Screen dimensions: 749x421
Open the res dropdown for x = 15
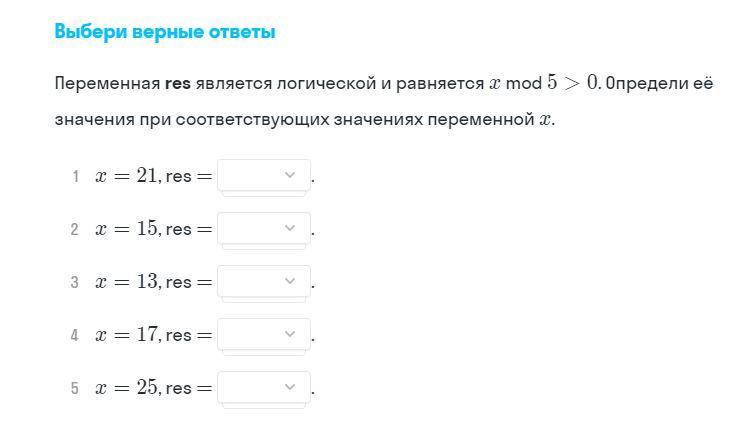[263, 229]
